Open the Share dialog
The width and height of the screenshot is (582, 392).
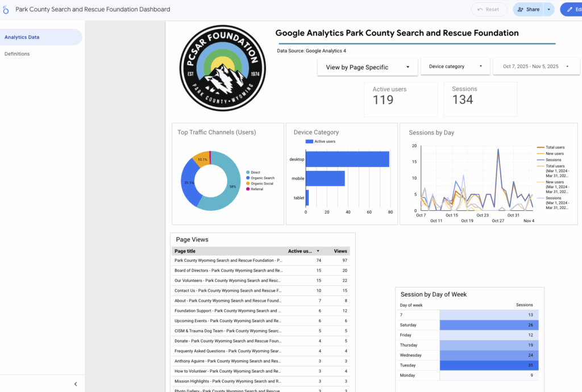pyautogui.click(x=529, y=10)
